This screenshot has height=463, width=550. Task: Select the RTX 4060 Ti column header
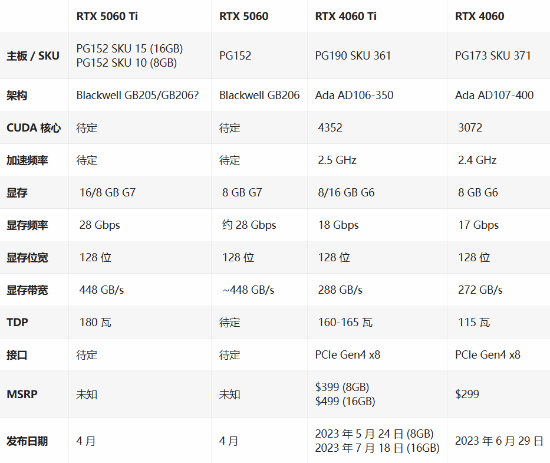coord(346,16)
